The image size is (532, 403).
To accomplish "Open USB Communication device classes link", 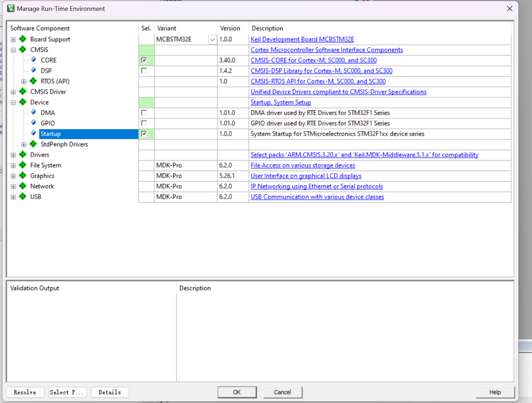I will pos(317,197).
